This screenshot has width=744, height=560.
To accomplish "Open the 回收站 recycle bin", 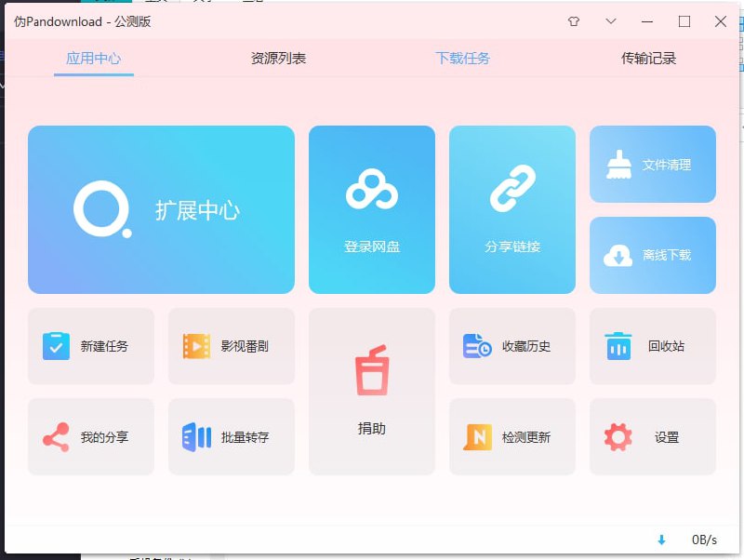I will 652,345.
